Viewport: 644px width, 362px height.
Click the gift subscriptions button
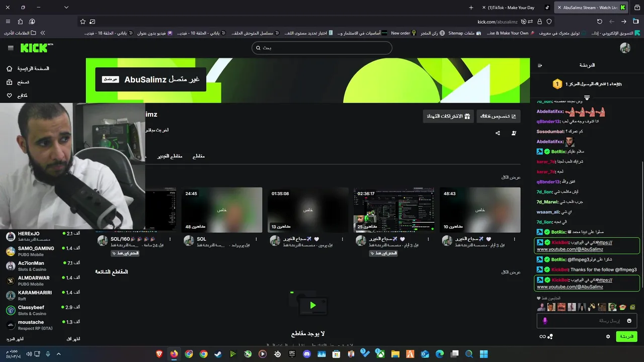[x=448, y=116]
